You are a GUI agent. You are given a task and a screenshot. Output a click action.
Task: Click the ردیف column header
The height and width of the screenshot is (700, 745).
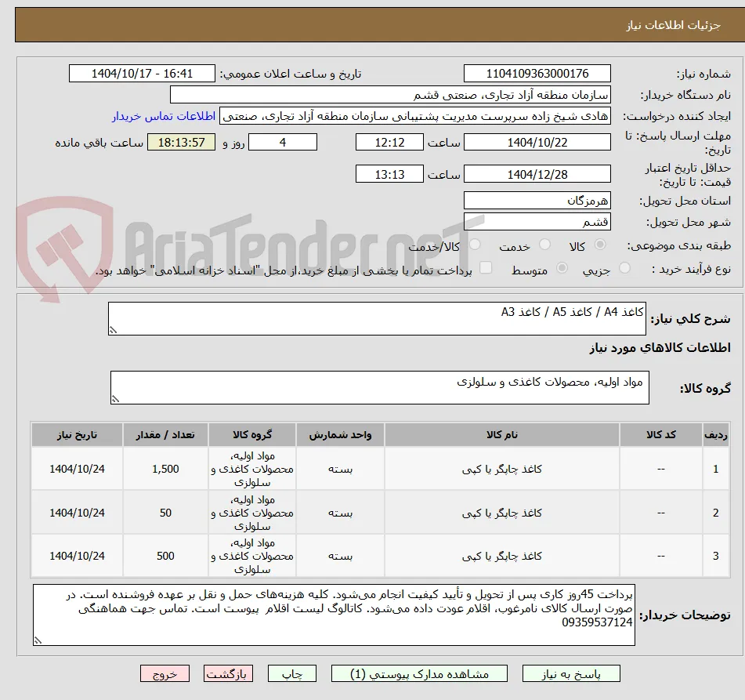[715, 434]
